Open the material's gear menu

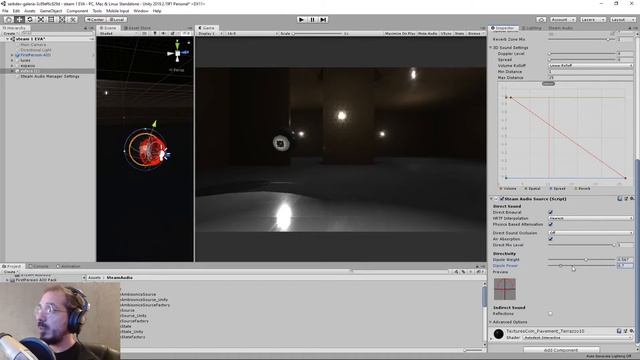pyautogui.click(x=631, y=331)
